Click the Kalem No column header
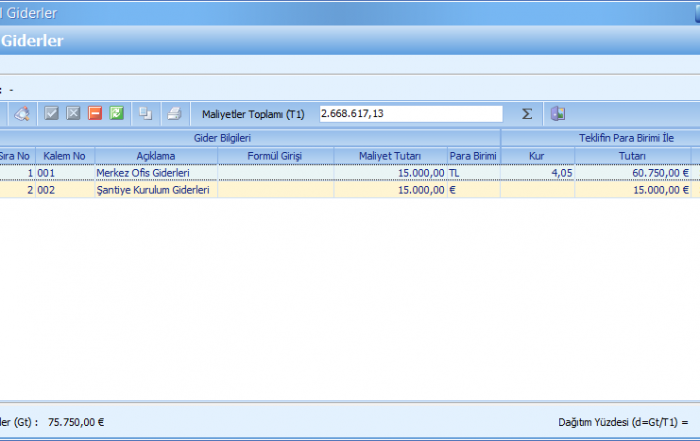The height and width of the screenshot is (441, 700). [x=64, y=156]
